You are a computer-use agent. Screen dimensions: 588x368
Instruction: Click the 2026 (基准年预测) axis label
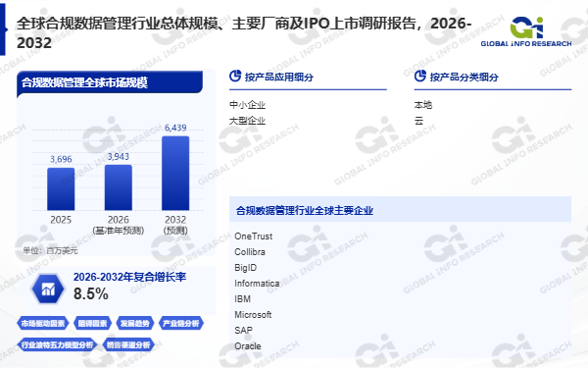point(119,225)
